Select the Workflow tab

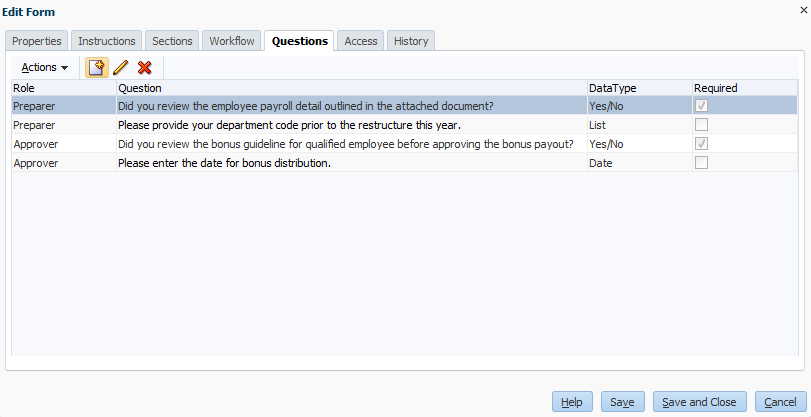232,41
